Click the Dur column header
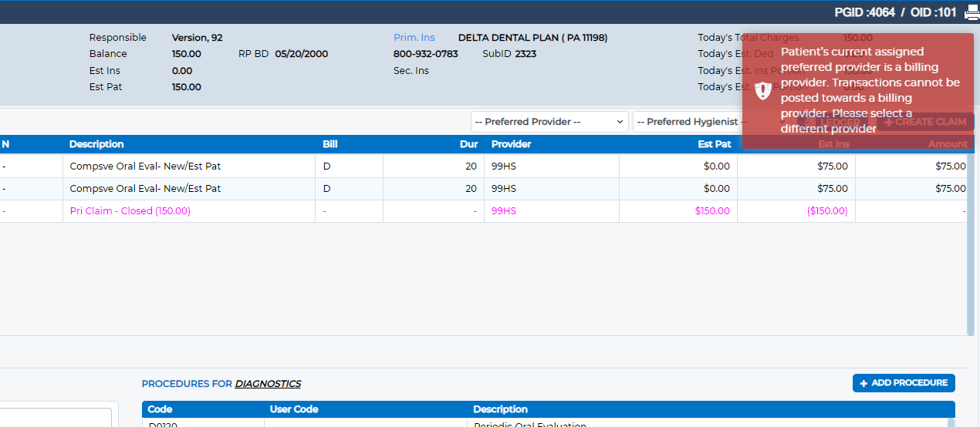This screenshot has height=427, width=980. pyautogui.click(x=469, y=144)
